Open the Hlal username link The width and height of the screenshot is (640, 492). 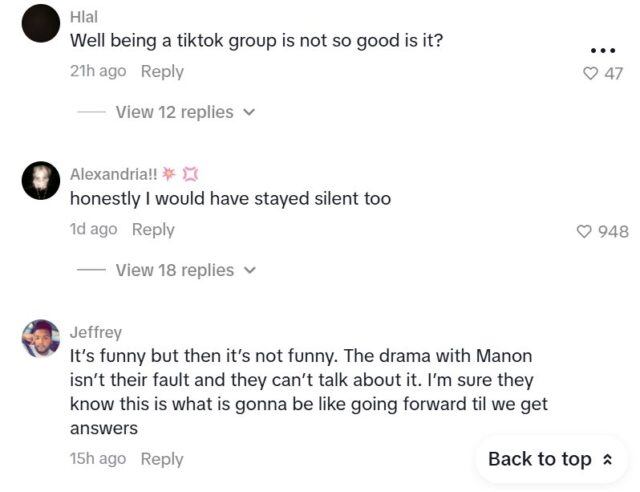[x=84, y=16]
